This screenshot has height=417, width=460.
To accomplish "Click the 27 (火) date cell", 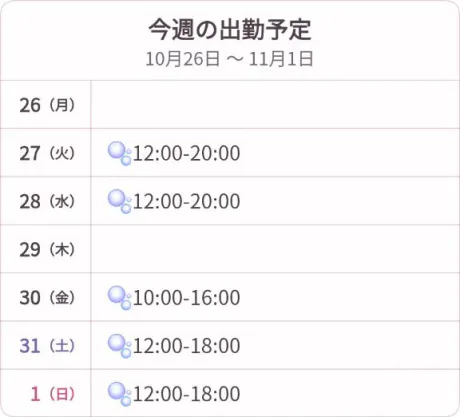I will (x=46, y=153).
